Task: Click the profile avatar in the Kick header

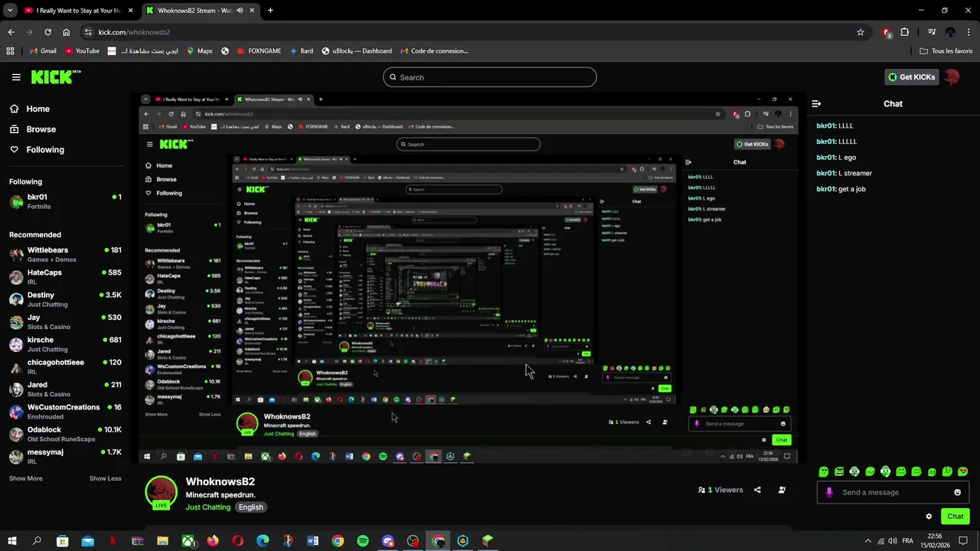Action: coord(951,77)
